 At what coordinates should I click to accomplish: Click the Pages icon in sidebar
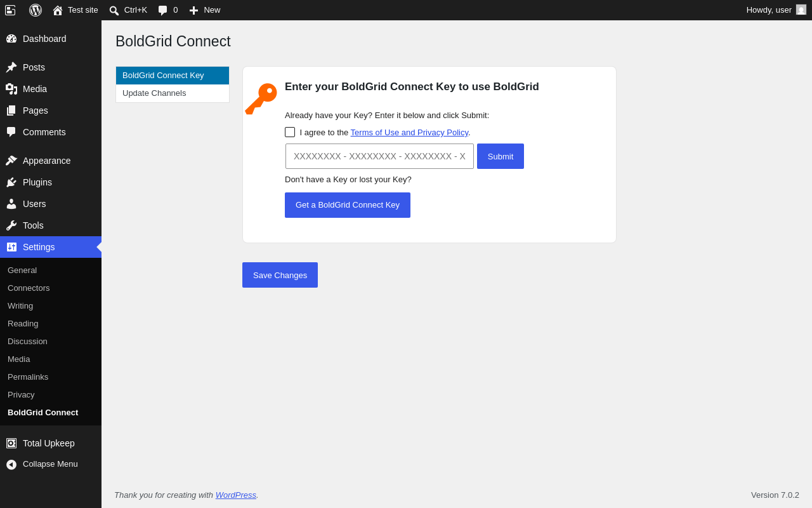(11, 110)
